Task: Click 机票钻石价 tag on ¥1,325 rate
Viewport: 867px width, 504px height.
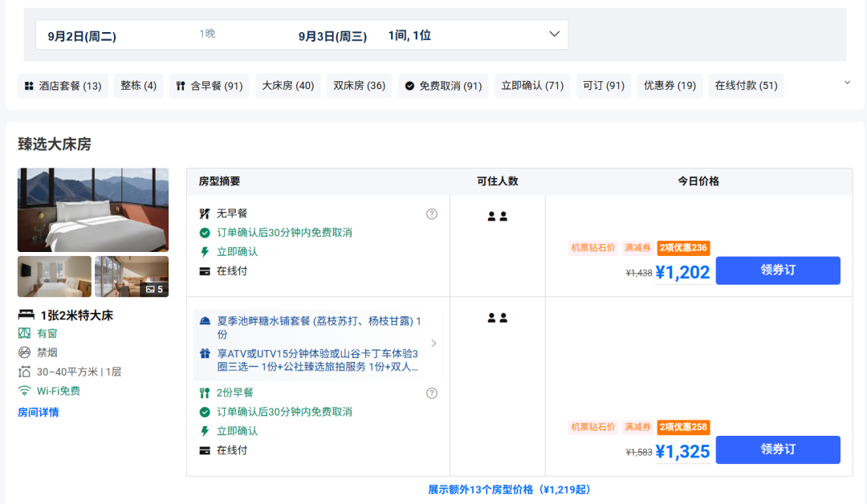Action: point(592,427)
